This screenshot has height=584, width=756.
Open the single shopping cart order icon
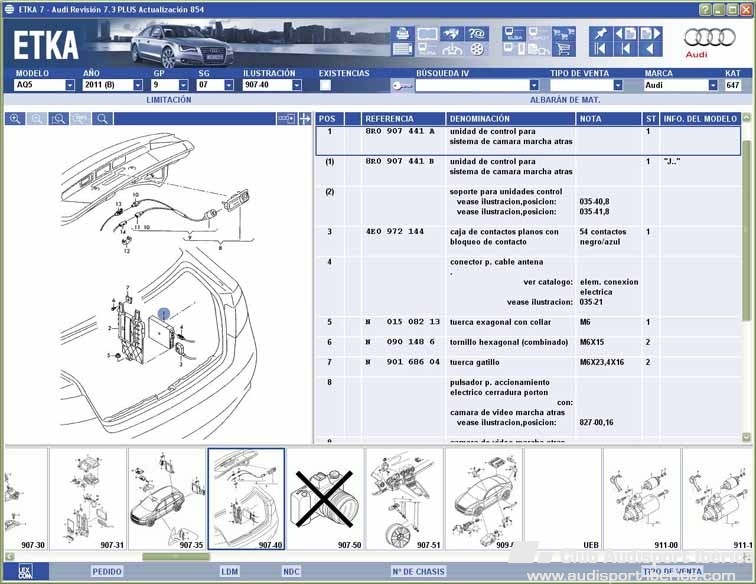[563, 49]
